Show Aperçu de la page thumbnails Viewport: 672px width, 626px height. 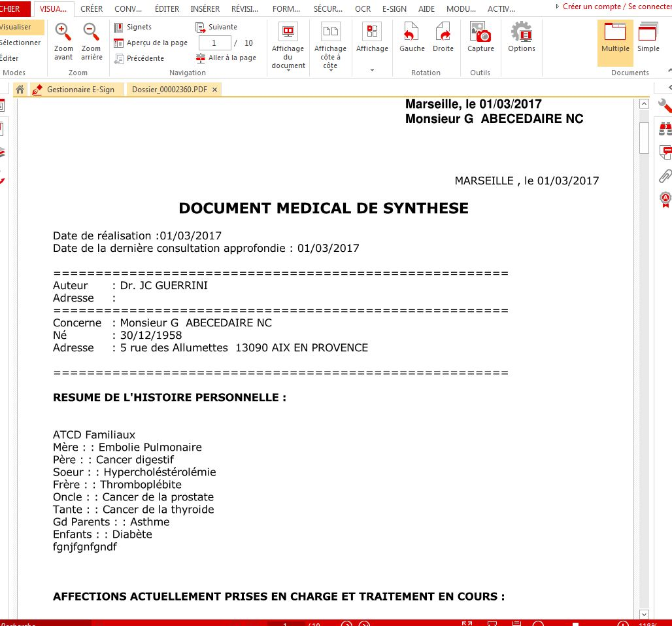click(x=151, y=43)
